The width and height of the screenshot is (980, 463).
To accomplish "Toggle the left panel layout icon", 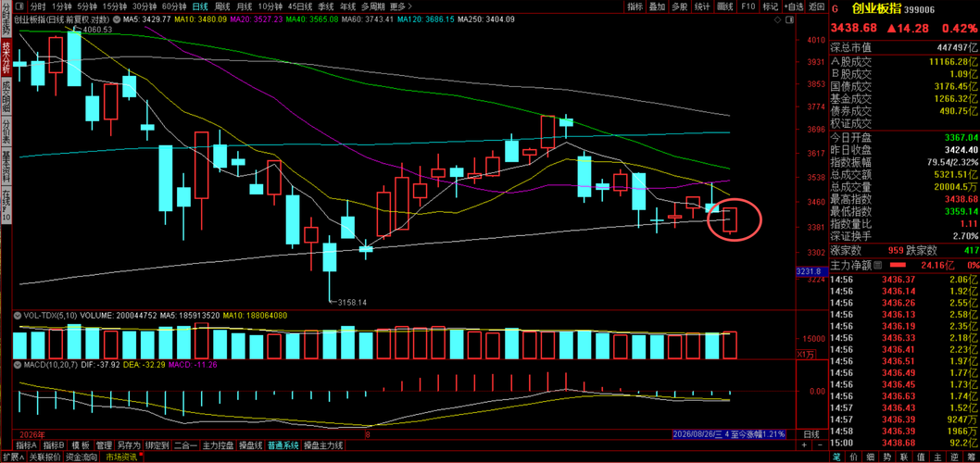I will pyautogui.click(x=20, y=6).
